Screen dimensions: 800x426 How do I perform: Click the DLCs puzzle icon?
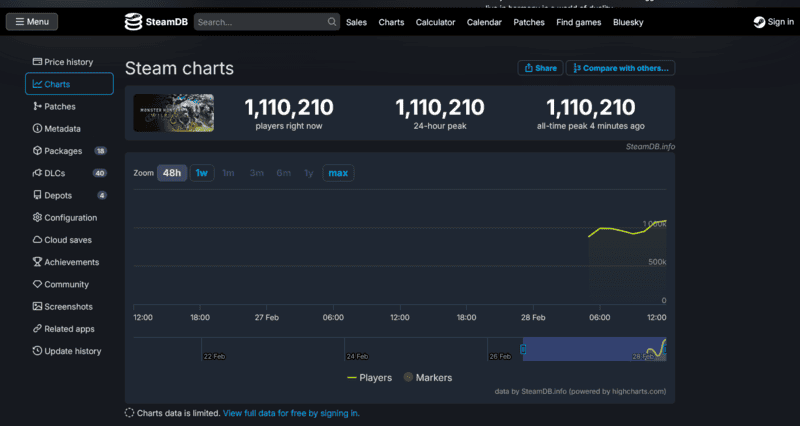click(37, 173)
